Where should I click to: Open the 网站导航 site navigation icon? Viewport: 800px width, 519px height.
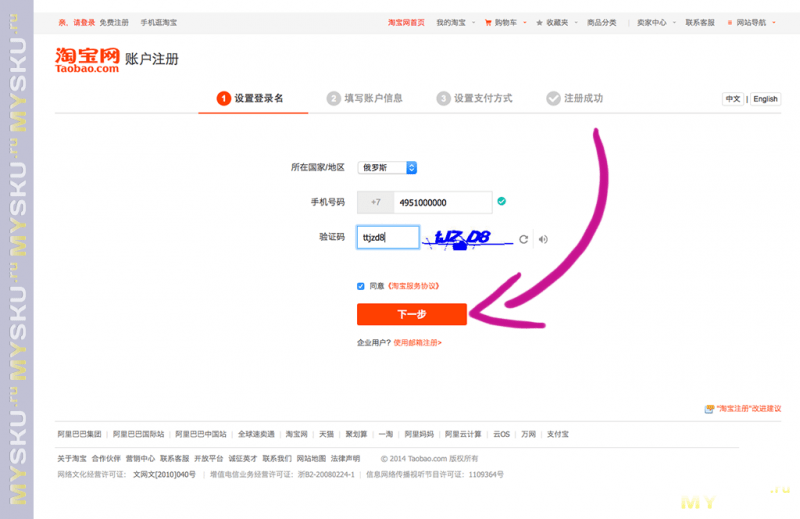coord(730,22)
